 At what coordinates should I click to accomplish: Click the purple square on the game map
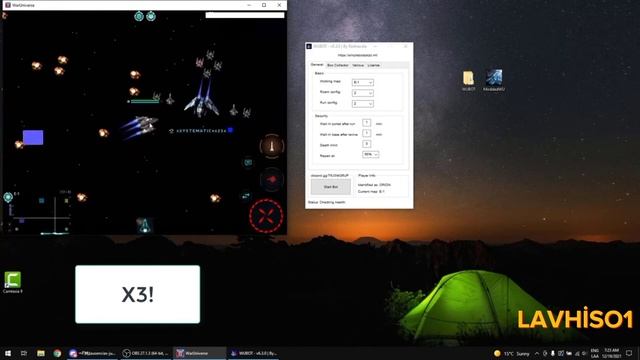[33, 138]
